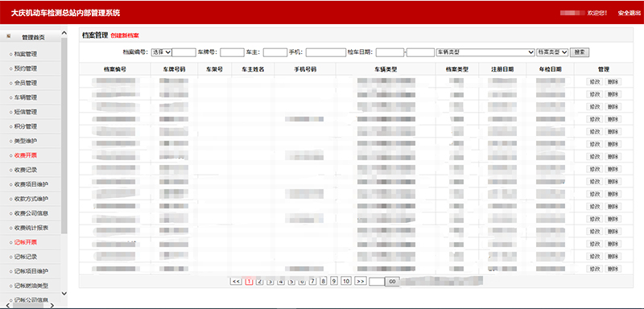Click the 搜索 button
644x309 pixels.
coord(580,52)
